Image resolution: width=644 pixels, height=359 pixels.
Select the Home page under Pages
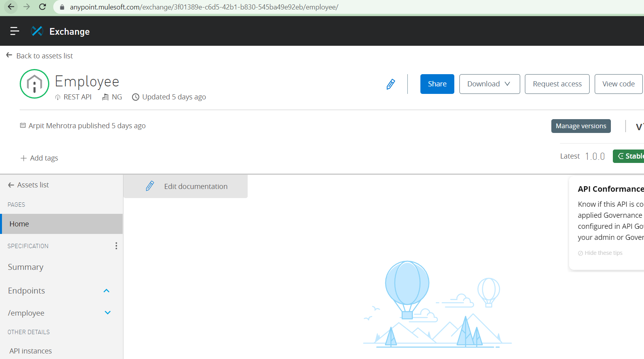[19, 224]
